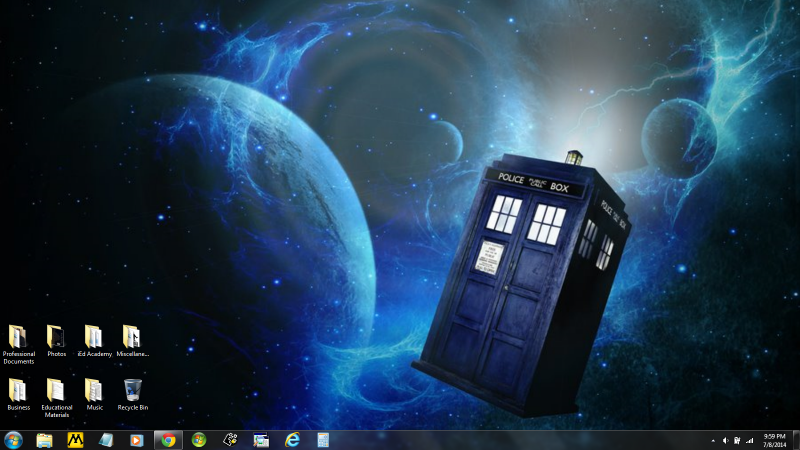Click the power battery tray icon

pyautogui.click(x=737, y=440)
